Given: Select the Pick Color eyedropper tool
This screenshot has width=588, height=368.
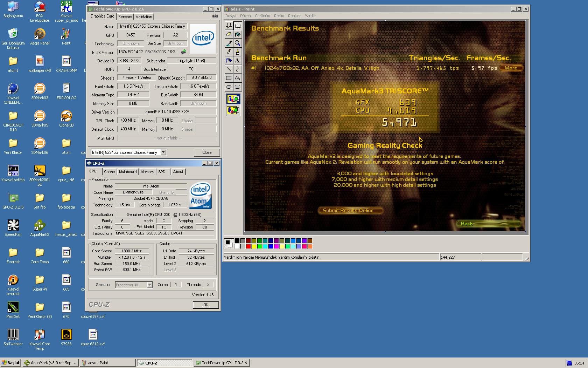Looking at the screenshot, I should point(229,43).
